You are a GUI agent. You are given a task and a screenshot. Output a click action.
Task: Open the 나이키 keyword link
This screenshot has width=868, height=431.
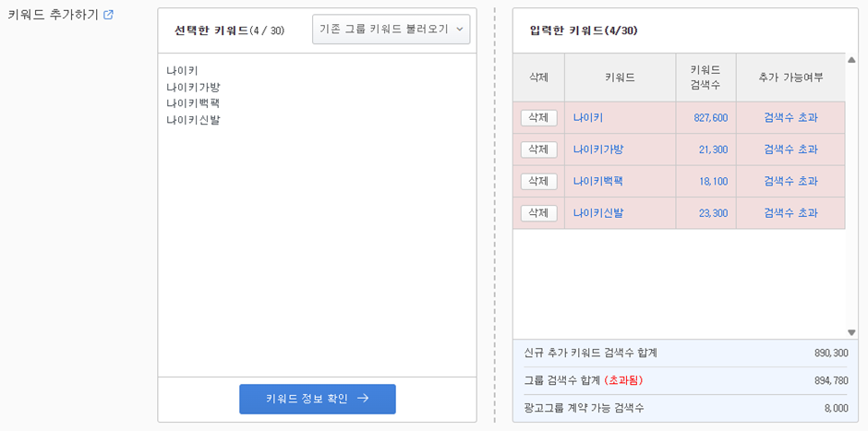pyautogui.click(x=588, y=117)
